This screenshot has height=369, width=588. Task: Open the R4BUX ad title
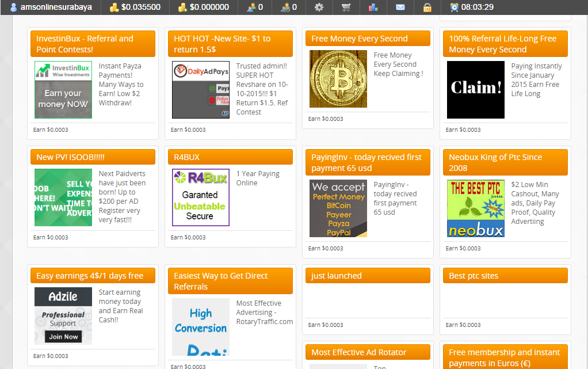(x=230, y=157)
